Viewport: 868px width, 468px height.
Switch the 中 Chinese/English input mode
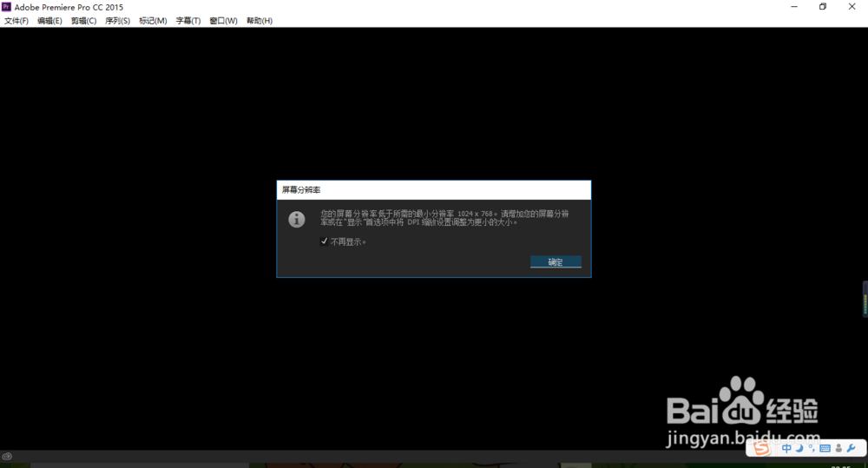[x=786, y=449]
